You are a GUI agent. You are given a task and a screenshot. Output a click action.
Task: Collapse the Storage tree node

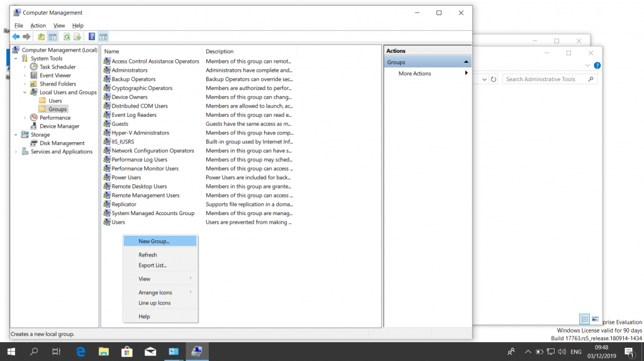click(16, 135)
